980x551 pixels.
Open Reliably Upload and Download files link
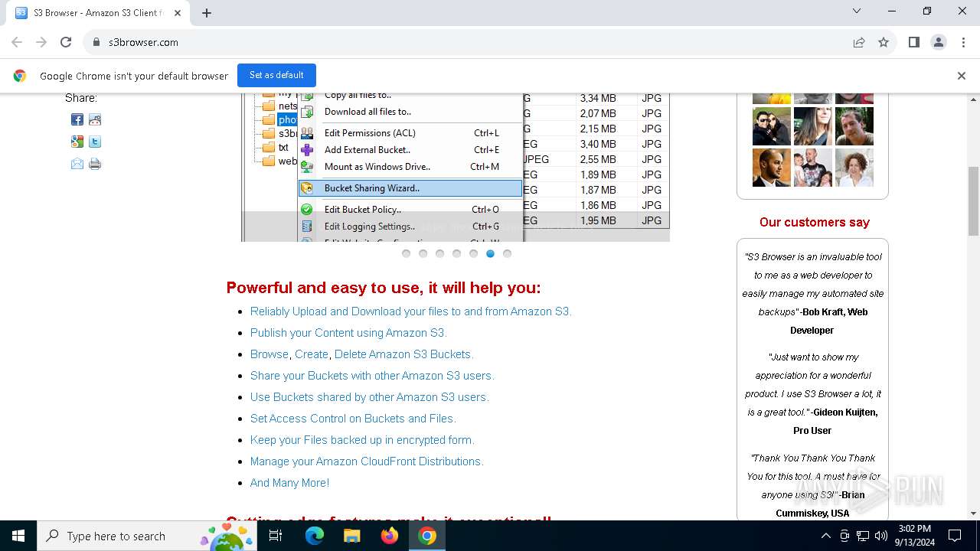point(411,311)
